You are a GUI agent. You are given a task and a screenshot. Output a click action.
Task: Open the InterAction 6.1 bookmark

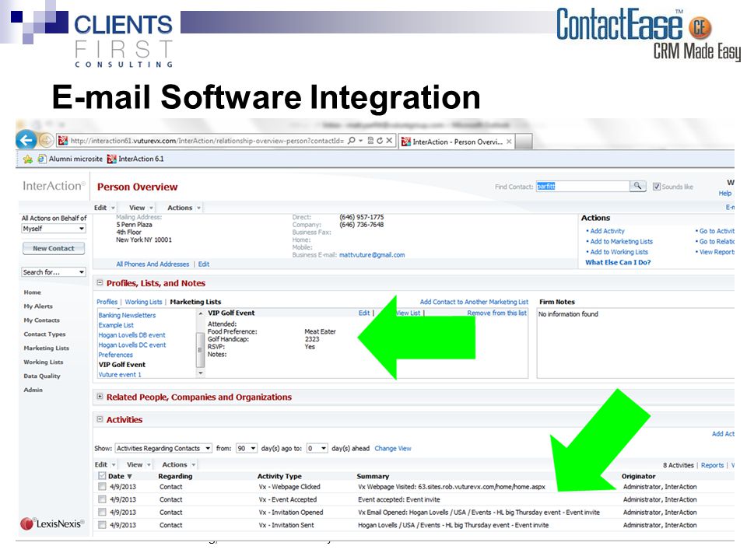[135, 159]
